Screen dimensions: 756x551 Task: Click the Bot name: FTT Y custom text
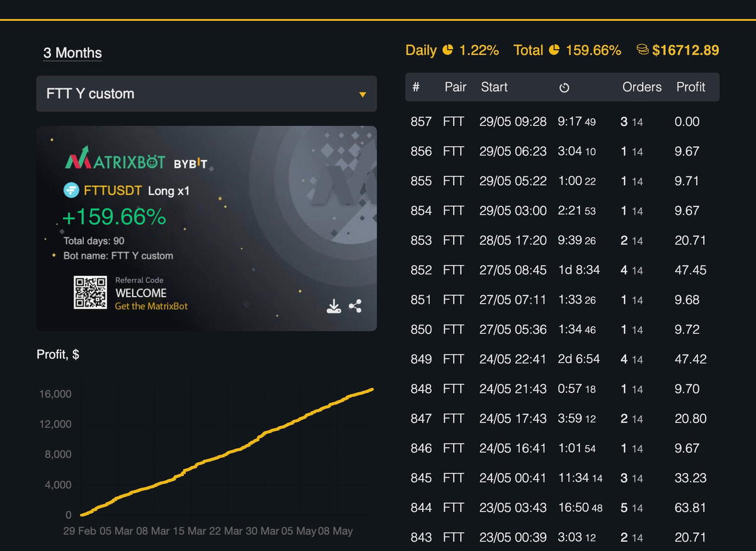tap(118, 256)
